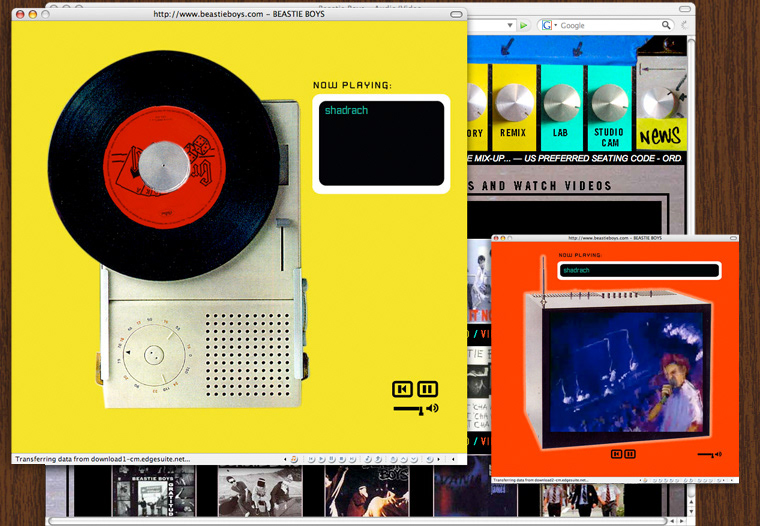Adjust the volume slider in yellow player
The image size is (760, 526).
click(409, 410)
